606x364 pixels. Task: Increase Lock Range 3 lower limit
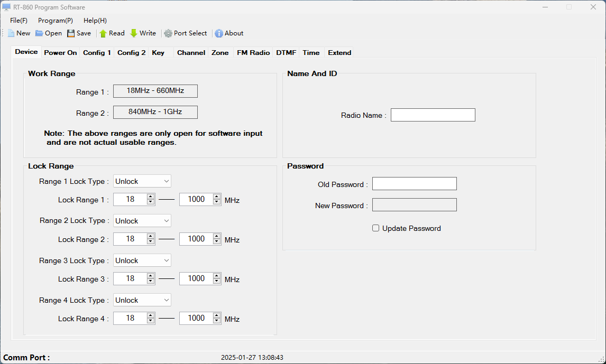(151, 276)
